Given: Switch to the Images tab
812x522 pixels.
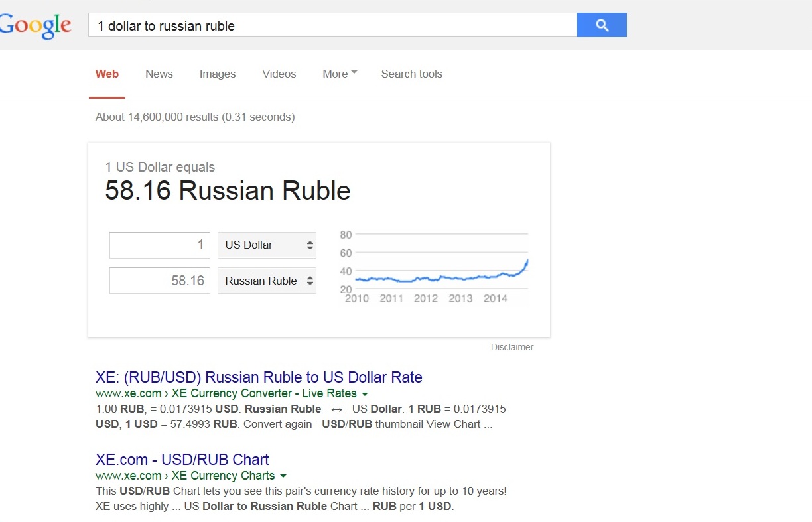Looking at the screenshot, I should tap(218, 74).
